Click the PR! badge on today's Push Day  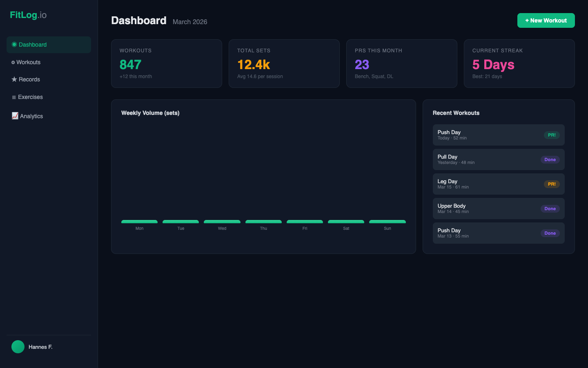coord(552,135)
